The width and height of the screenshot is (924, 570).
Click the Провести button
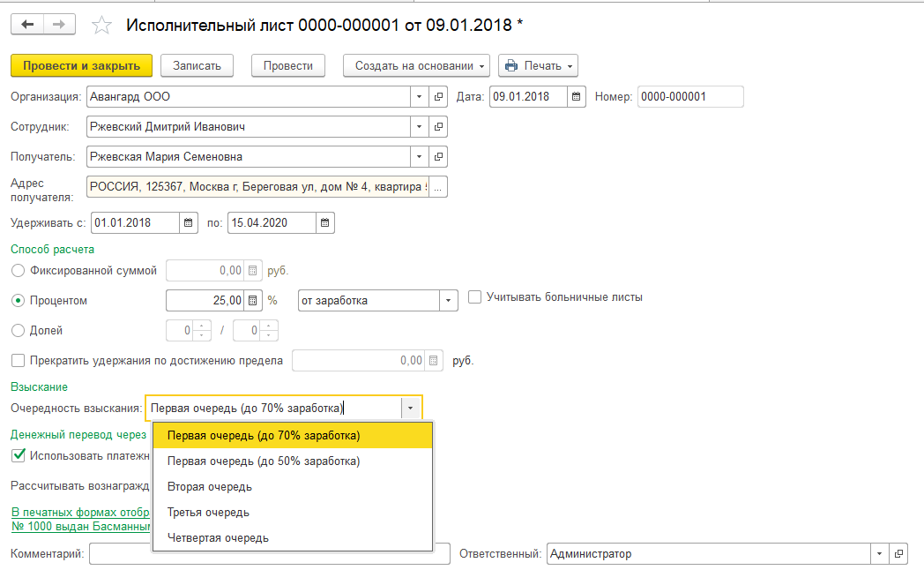[288, 66]
